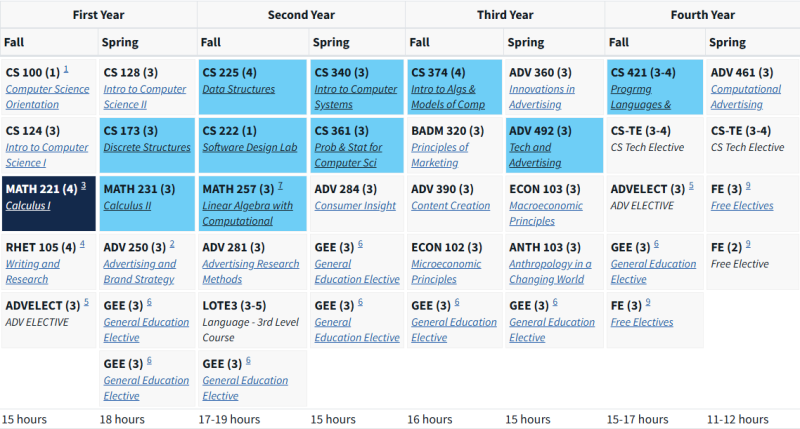800x429 pixels.
Task: Open Innovations in Advertising link
Action: tap(542, 96)
